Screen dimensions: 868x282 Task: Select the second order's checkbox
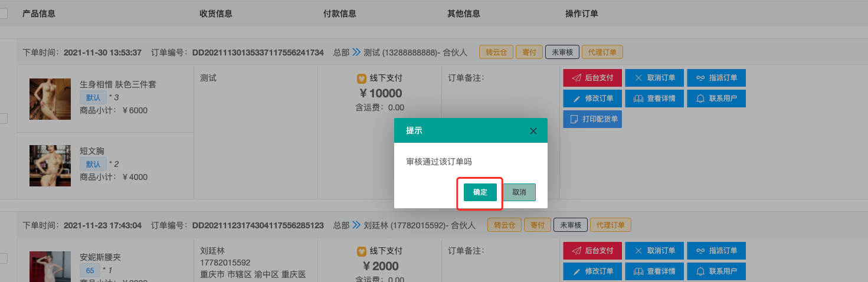click(3, 258)
